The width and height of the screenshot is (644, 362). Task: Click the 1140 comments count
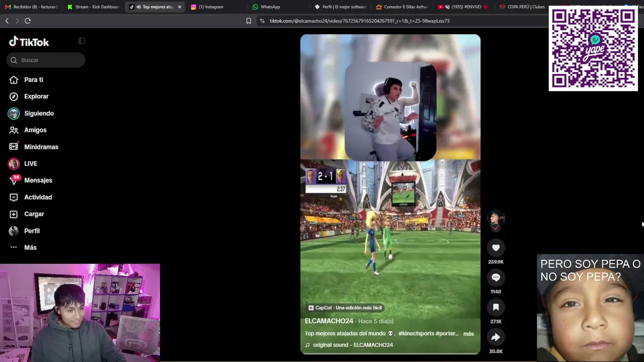496,292
